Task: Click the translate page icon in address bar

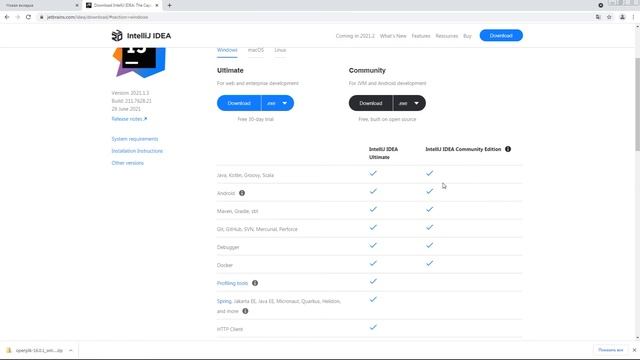Action: [598, 17]
